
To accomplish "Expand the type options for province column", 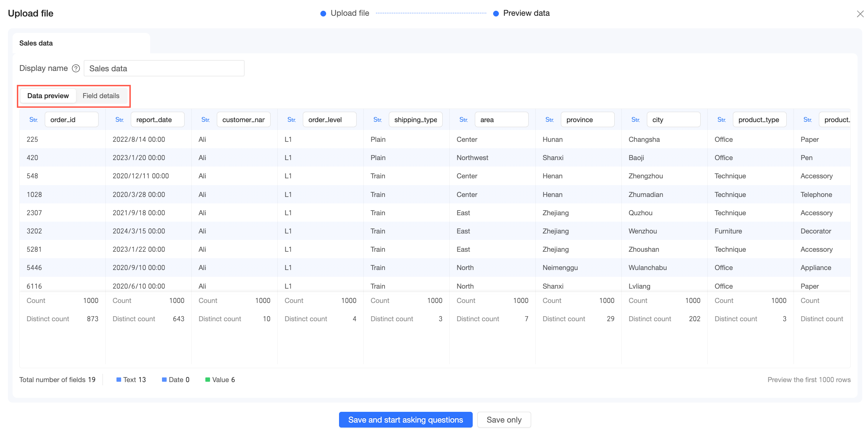I will [549, 120].
